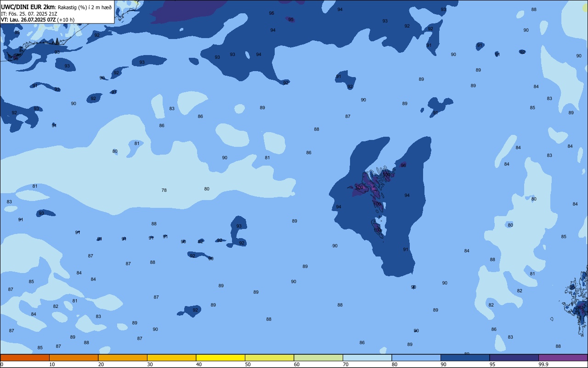Select legend tick label '20'

click(101, 364)
